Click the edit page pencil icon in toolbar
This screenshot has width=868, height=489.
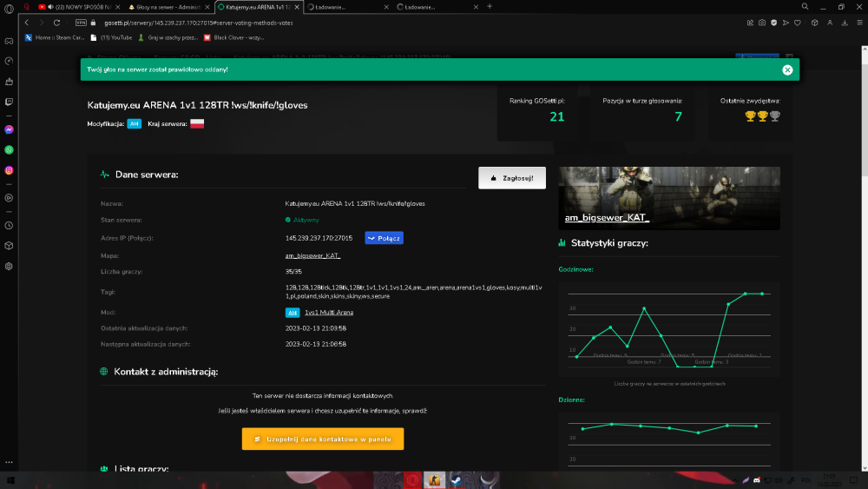tap(750, 23)
